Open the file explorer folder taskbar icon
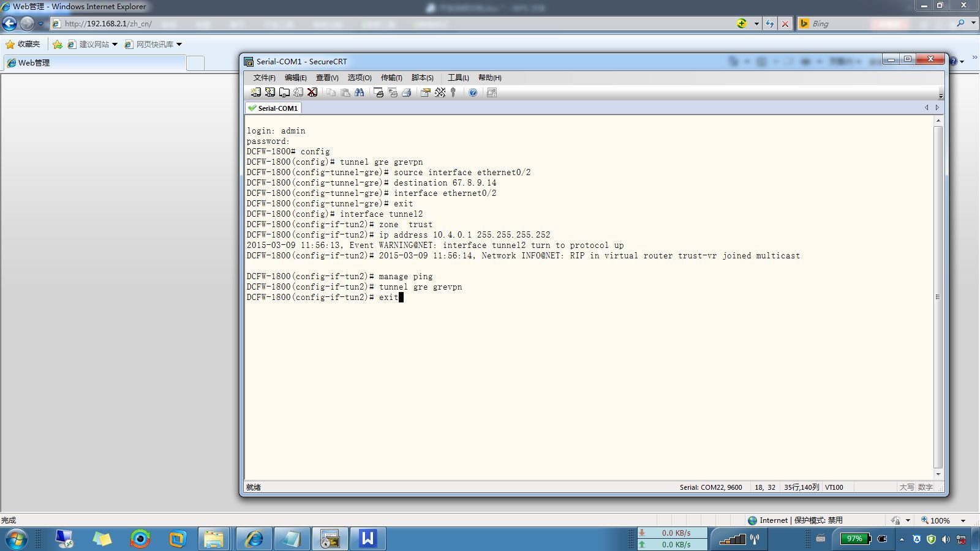The height and width of the screenshot is (551, 980). tap(214, 539)
